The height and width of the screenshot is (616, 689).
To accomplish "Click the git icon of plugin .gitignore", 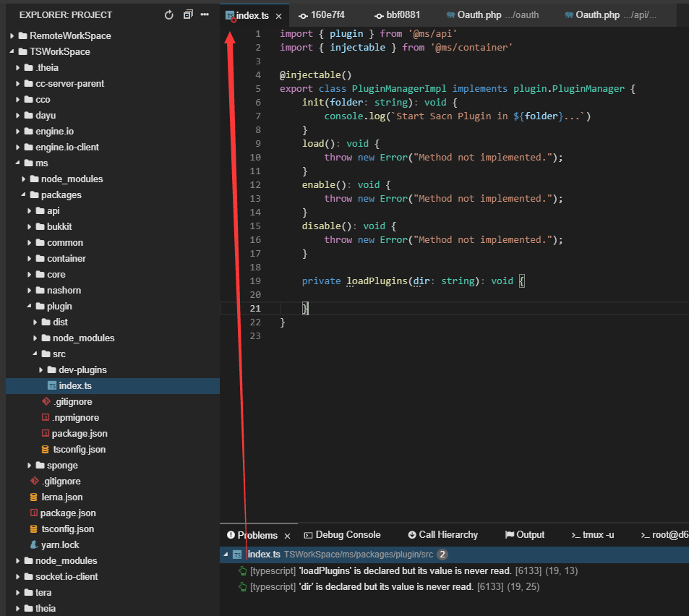I will click(46, 401).
